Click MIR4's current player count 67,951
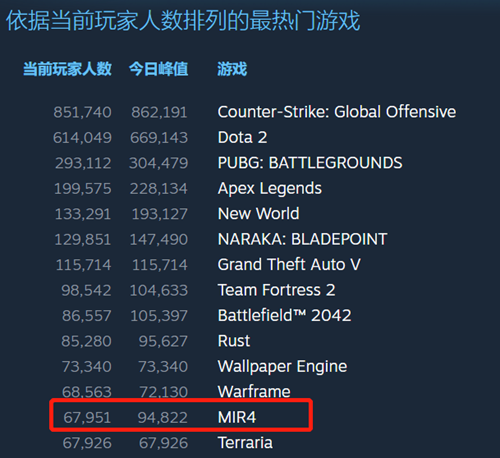 pyautogui.click(x=87, y=418)
